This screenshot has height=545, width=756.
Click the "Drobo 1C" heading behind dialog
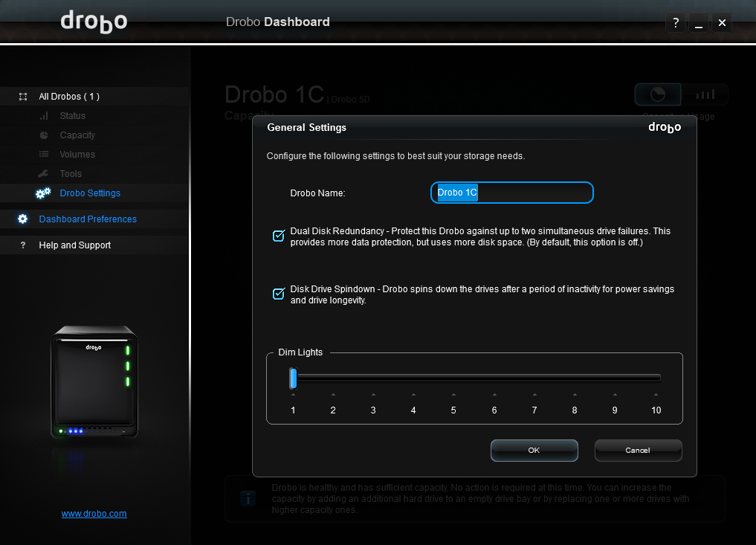(x=274, y=94)
